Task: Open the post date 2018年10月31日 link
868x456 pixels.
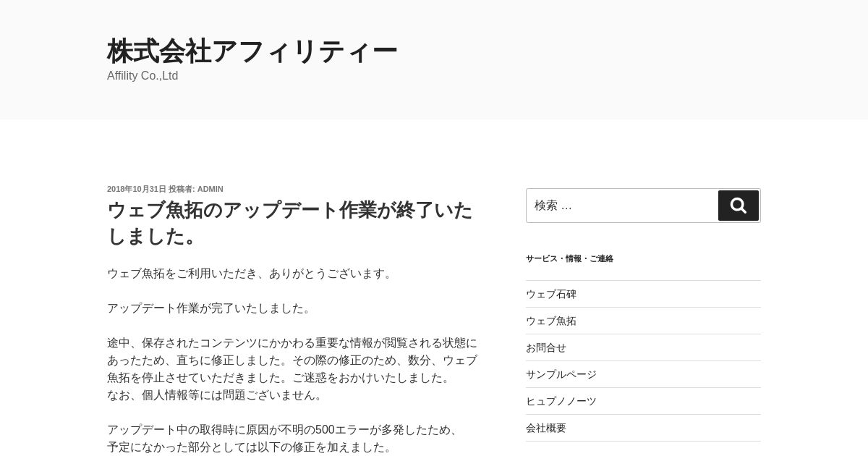Action: pos(137,189)
